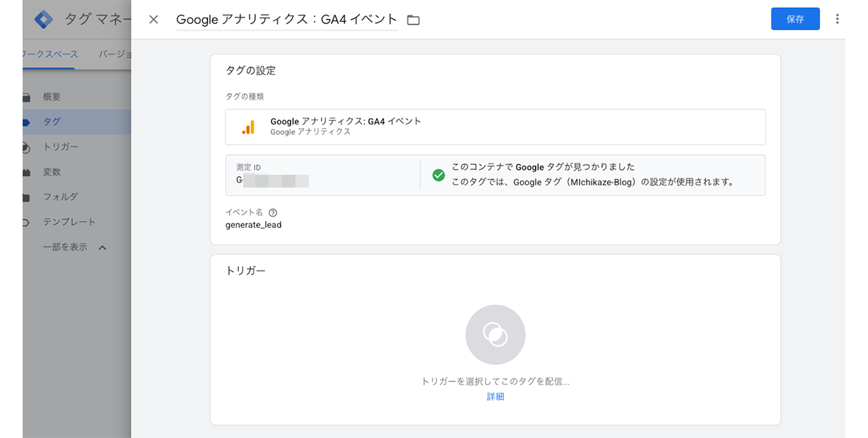Click the トリガー section heading
Image resolution: width=868 pixels, height=438 pixels.
[x=245, y=271]
